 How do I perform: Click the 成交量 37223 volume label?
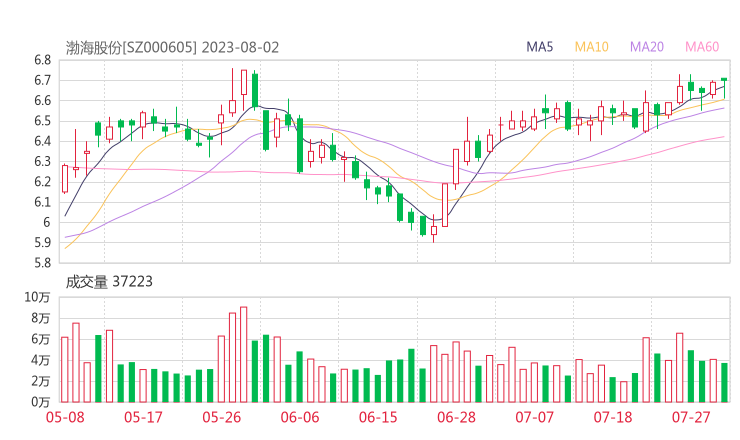pos(109,282)
